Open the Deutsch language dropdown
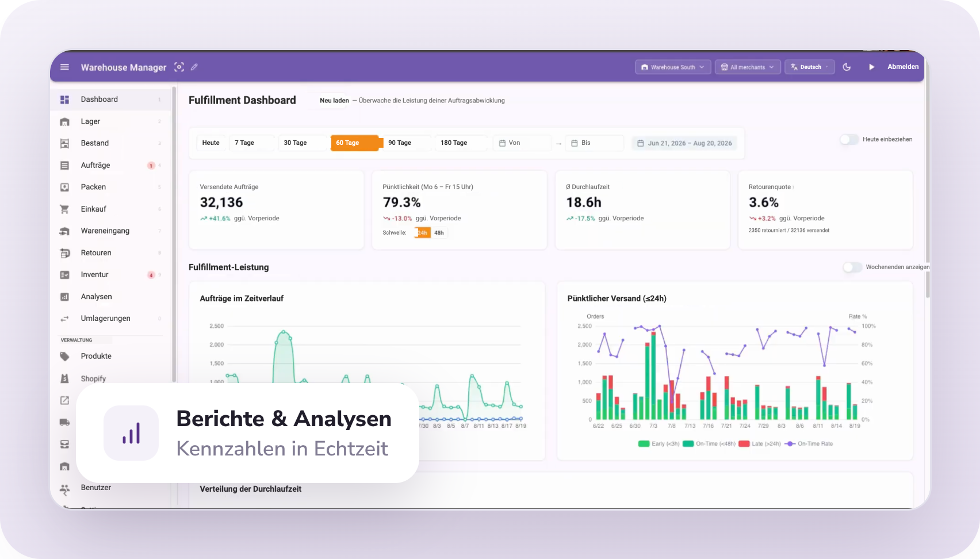Screen dimensions: 980x559 pos(809,67)
